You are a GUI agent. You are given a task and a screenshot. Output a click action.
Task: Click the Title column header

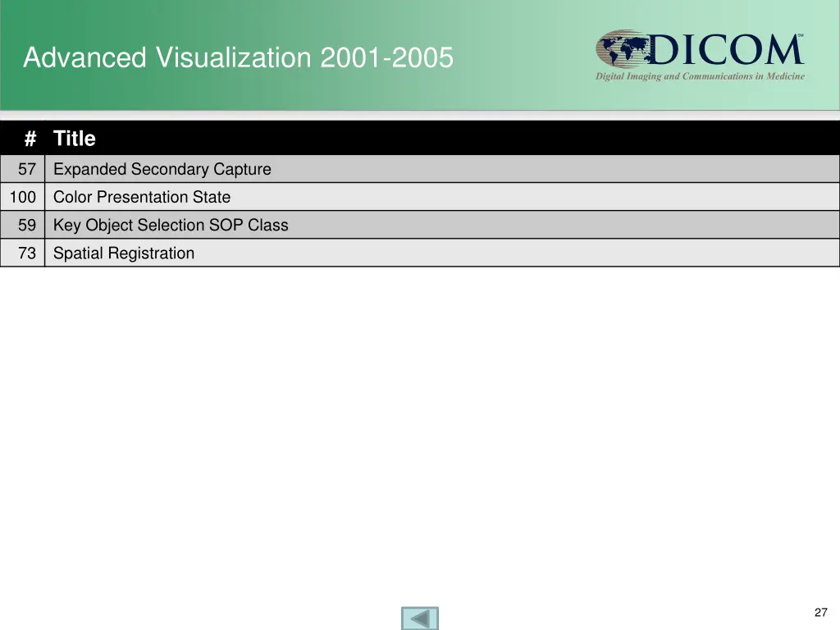coord(75,139)
